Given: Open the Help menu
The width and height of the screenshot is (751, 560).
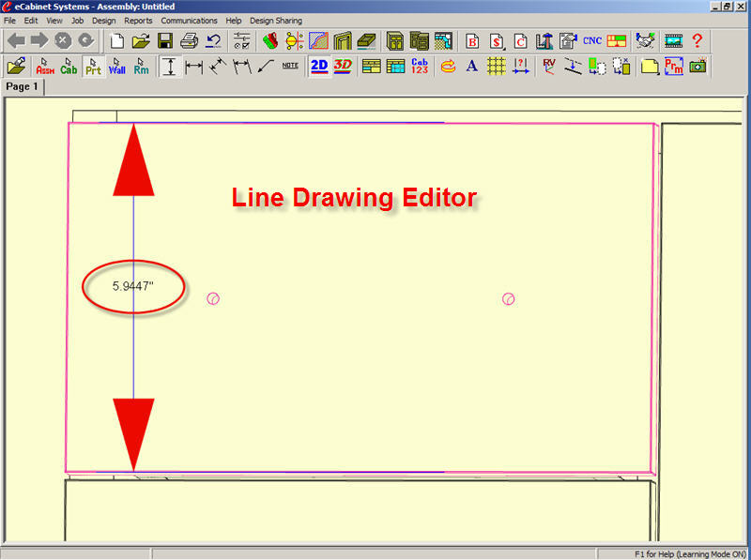Looking at the screenshot, I should [x=234, y=21].
